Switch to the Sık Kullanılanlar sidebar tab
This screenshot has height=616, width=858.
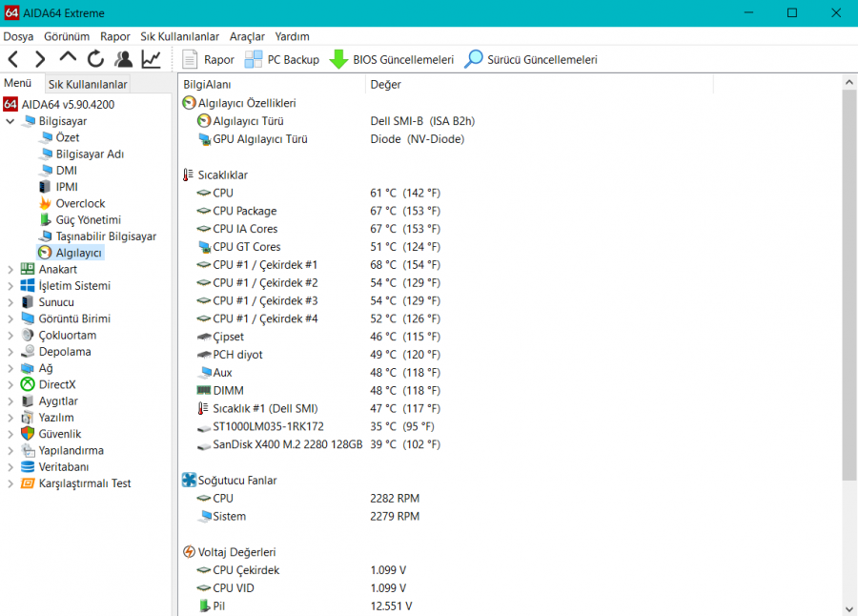coord(88,84)
